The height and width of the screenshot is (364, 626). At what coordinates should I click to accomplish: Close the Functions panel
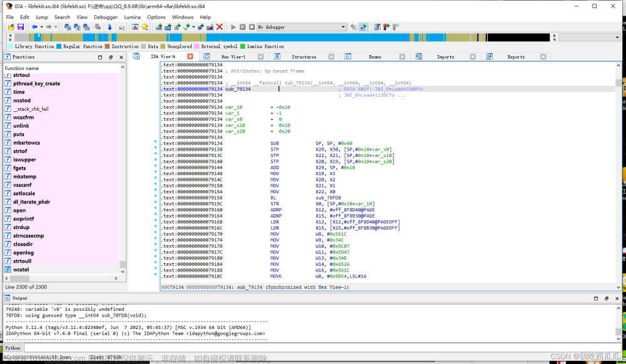point(121,58)
